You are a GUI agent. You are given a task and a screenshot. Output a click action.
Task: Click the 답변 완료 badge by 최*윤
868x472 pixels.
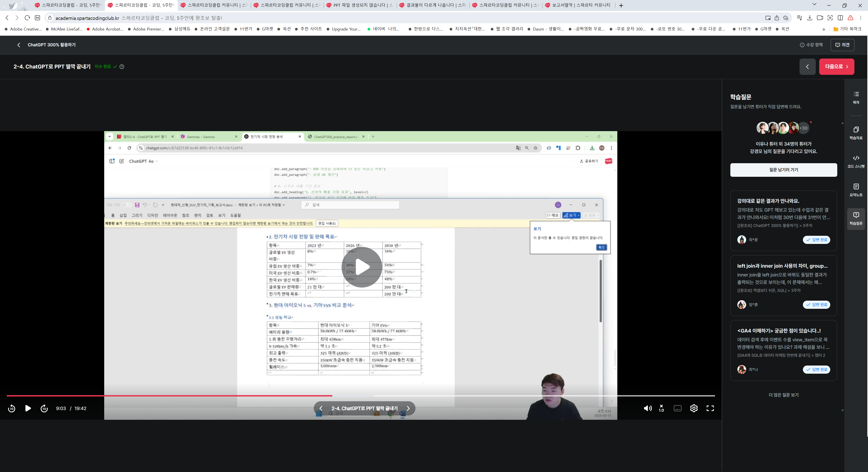tap(816, 240)
